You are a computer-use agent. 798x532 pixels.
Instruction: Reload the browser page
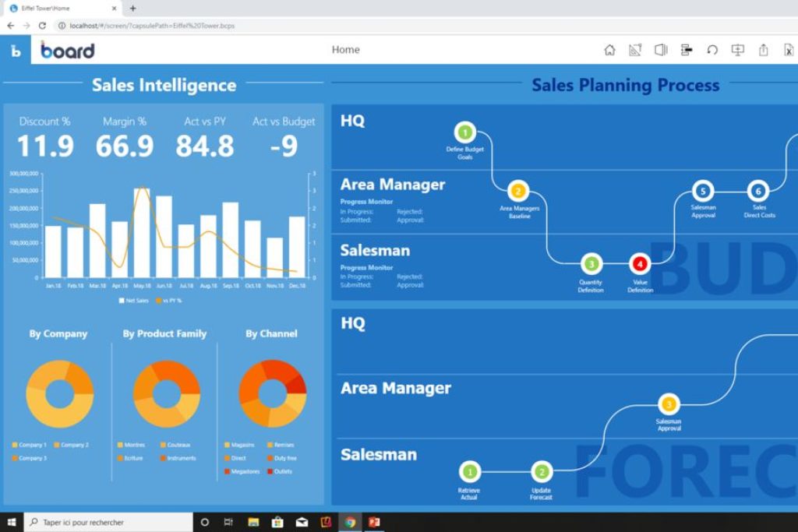click(42, 26)
